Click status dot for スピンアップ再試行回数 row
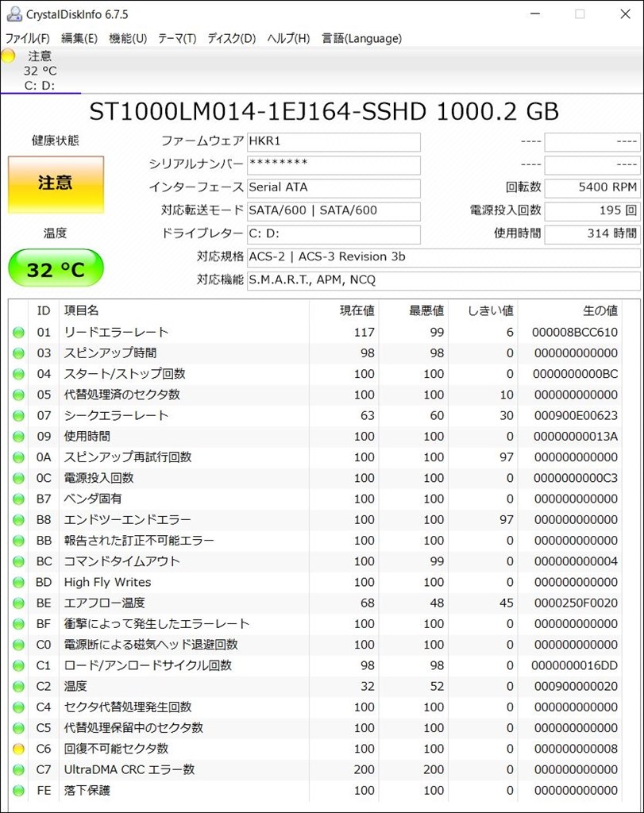This screenshot has width=644, height=813. 19,457
